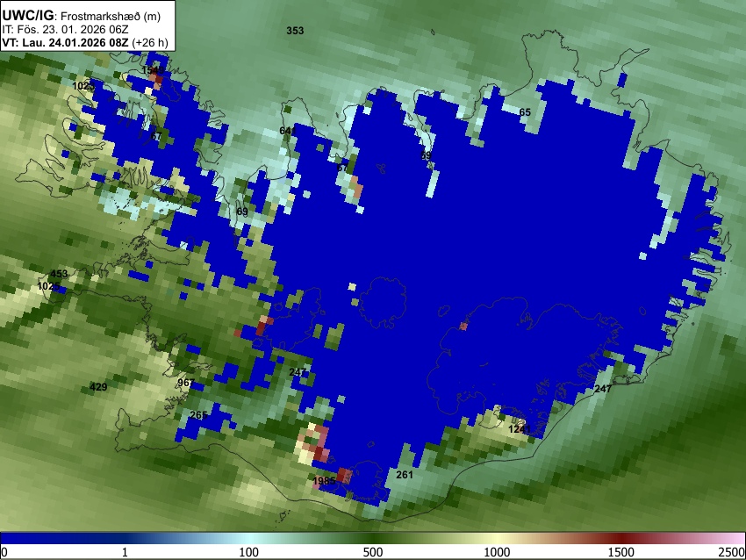Click the map value label "261"
The height and width of the screenshot is (560, 746).
point(405,474)
